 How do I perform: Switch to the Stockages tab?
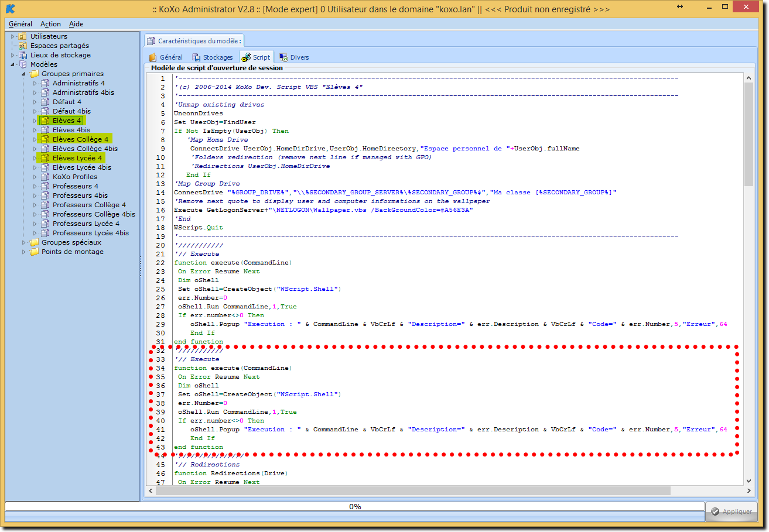tap(213, 57)
